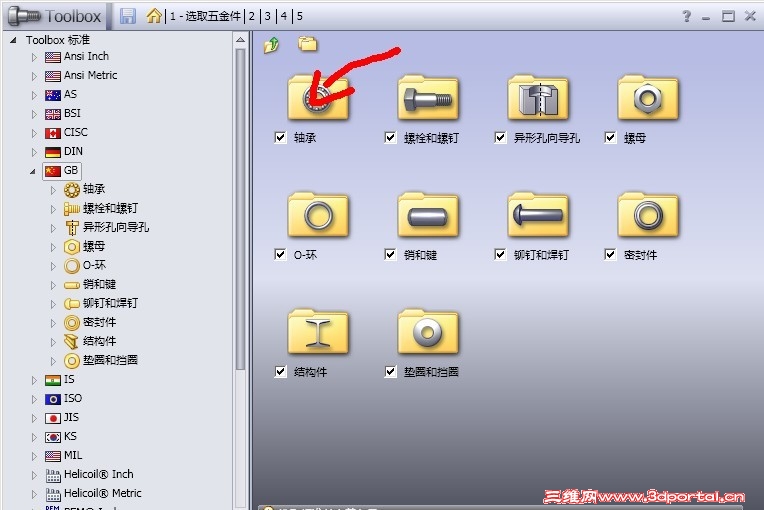Expand the 轴承 tree node under GB
Image resolution: width=764 pixels, height=510 pixels.
53,190
